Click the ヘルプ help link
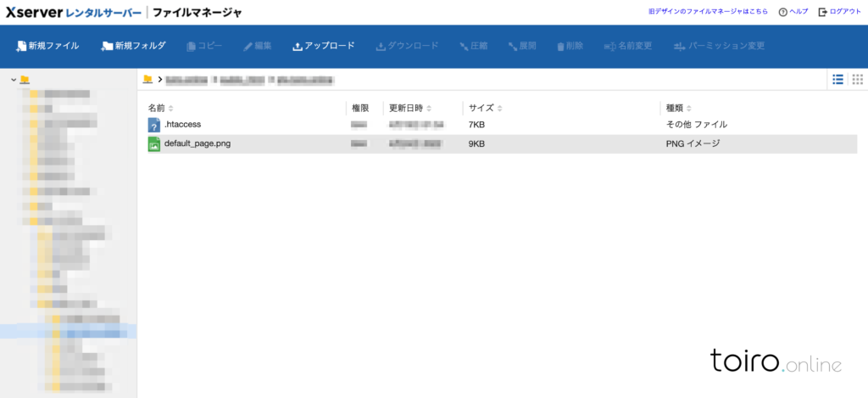 793,12
